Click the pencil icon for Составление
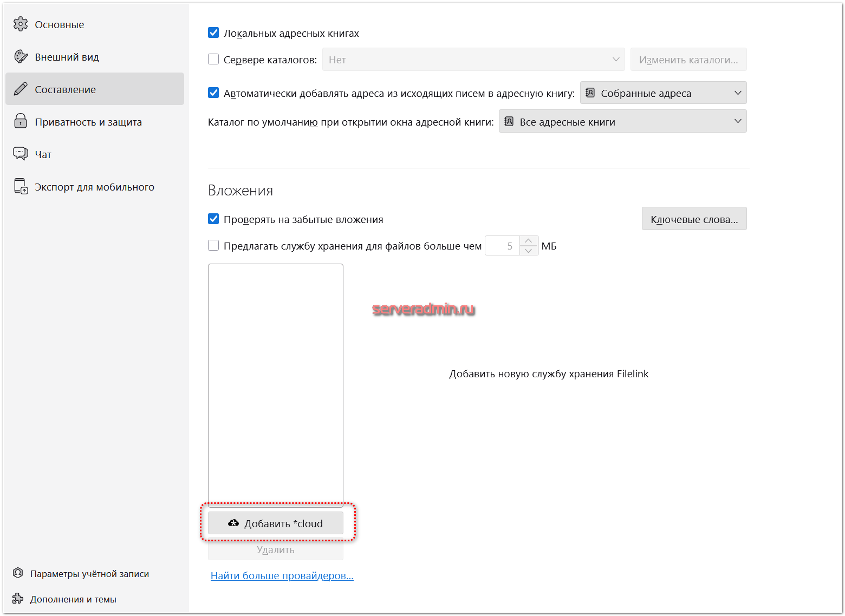The height and width of the screenshot is (616, 845). pyautogui.click(x=21, y=89)
